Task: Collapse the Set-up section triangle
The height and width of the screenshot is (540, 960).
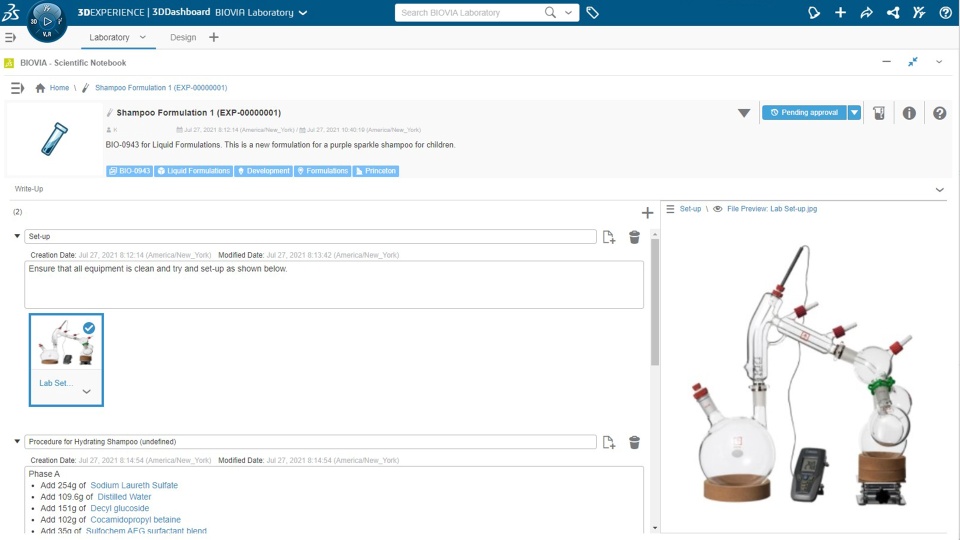Action: (17, 236)
